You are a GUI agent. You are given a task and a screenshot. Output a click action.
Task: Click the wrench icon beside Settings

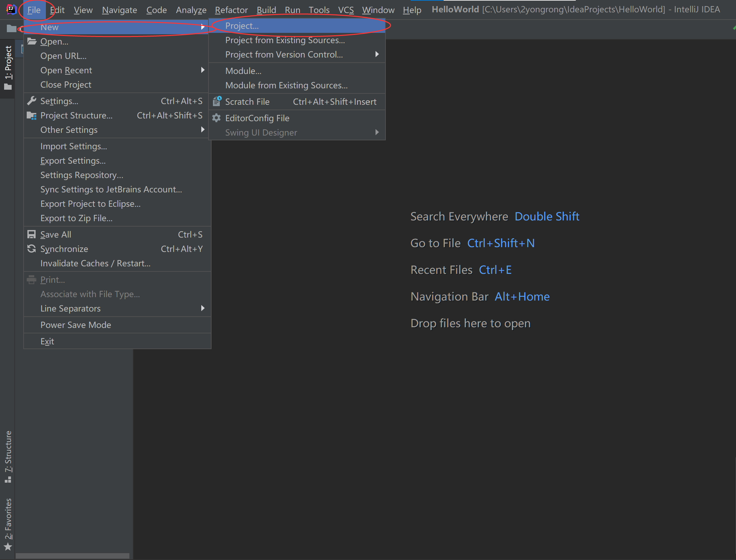pos(31,101)
